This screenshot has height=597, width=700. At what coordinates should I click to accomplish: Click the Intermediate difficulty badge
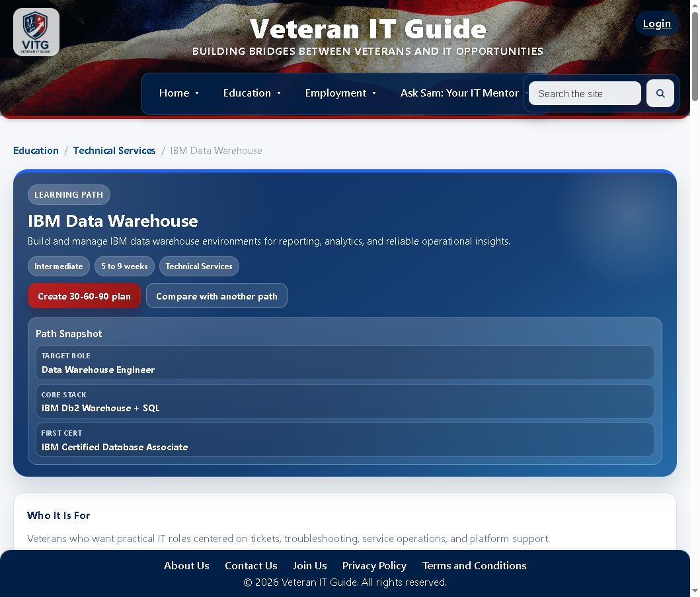pos(59,266)
